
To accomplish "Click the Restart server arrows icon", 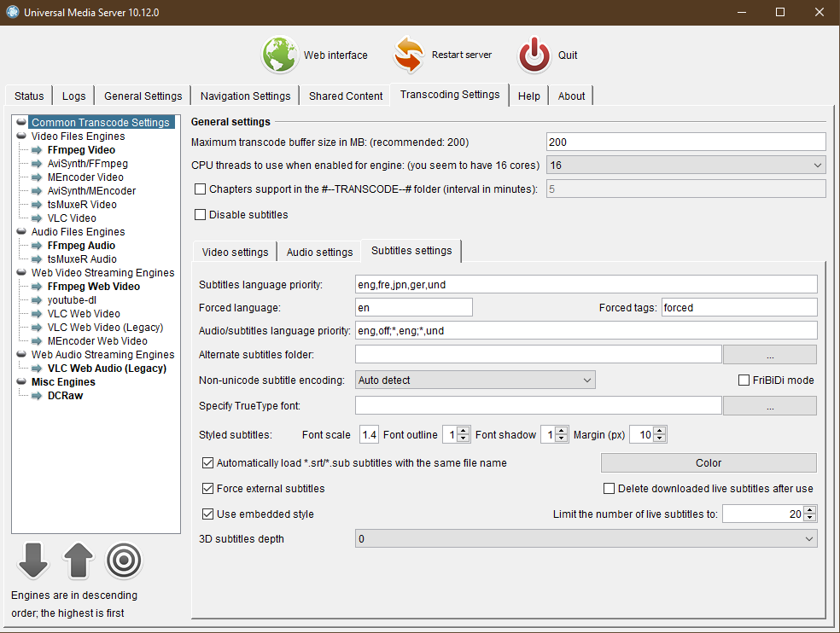I will [x=409, y=55].
